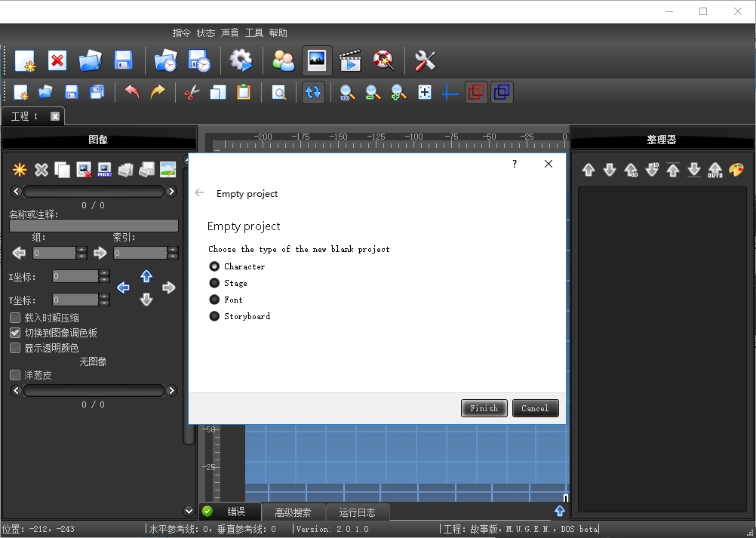Click the 名称或注释 text field
756x538 pixels.
94,226
